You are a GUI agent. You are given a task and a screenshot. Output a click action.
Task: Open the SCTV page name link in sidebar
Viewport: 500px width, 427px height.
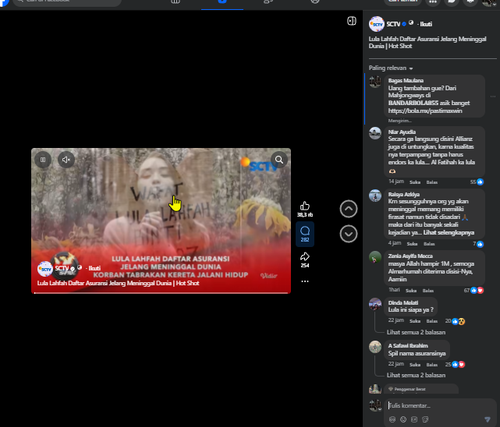tap(393, 24)
